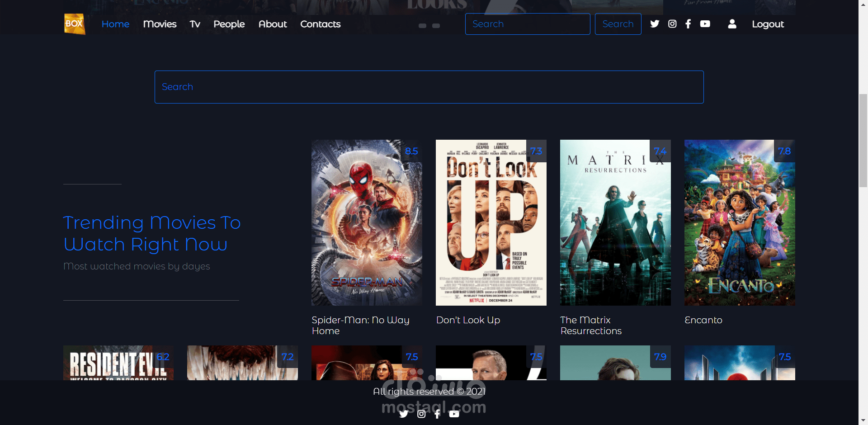Click the Logout link
The image size is (868, 425).
tap(768, 24)
